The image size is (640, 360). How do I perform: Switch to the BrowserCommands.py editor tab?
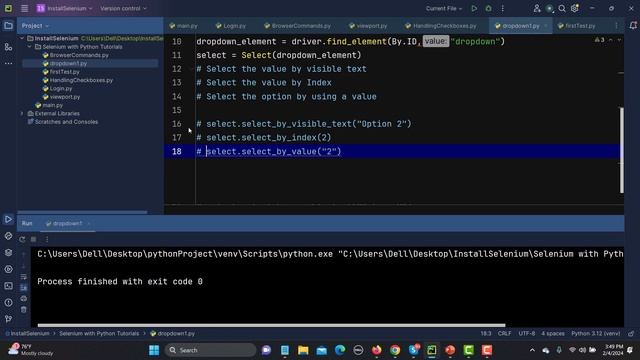coord(297,26)
